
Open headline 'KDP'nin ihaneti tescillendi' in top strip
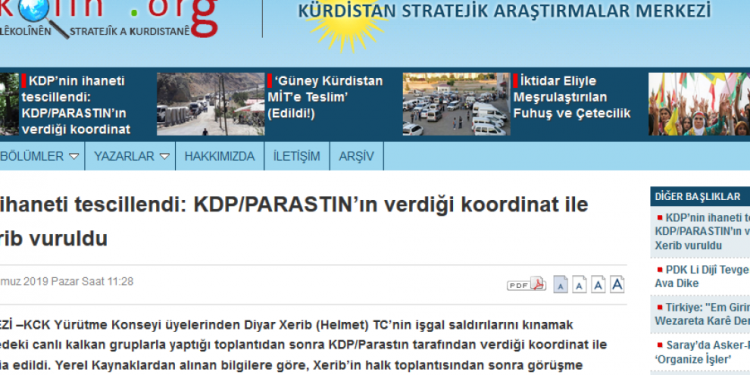[x=76, y=105]
